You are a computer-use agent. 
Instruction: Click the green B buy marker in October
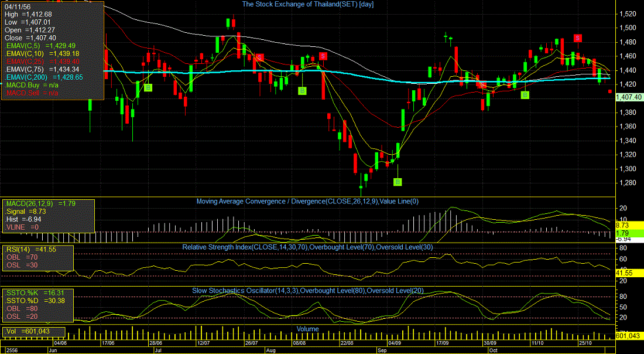[x=525, y=95]
